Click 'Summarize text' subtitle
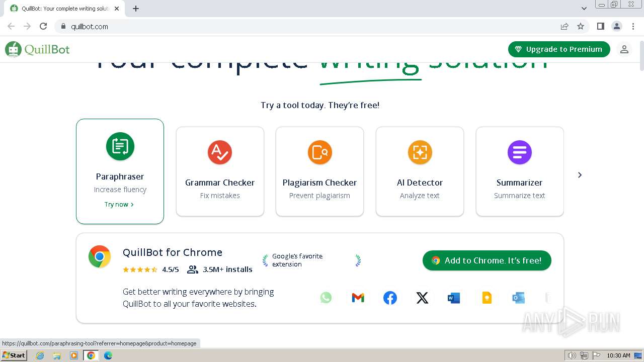The width and height of the screenshot is (644, 362). 520,196
